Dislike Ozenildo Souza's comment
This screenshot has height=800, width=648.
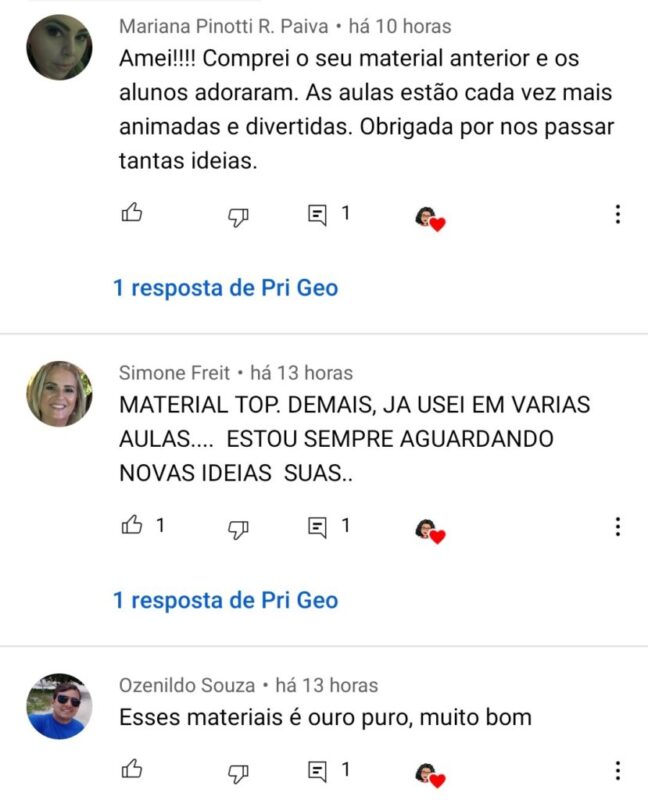pos(238,773)
